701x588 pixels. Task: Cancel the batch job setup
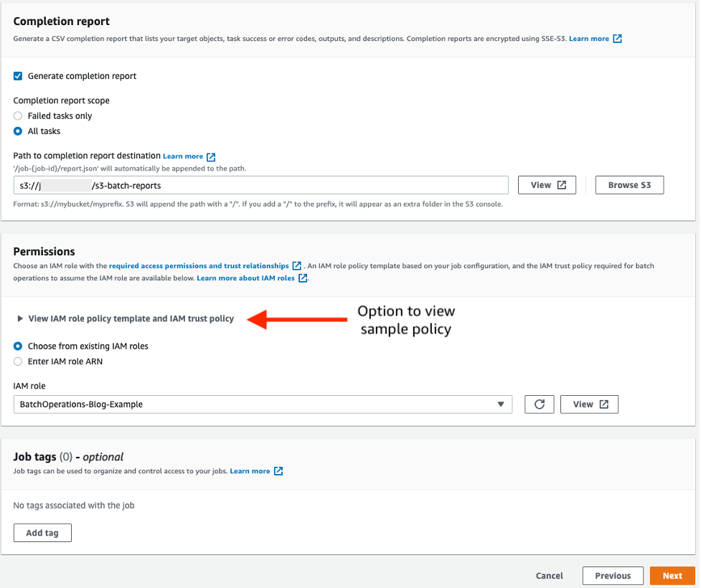[x=549, y=575]
